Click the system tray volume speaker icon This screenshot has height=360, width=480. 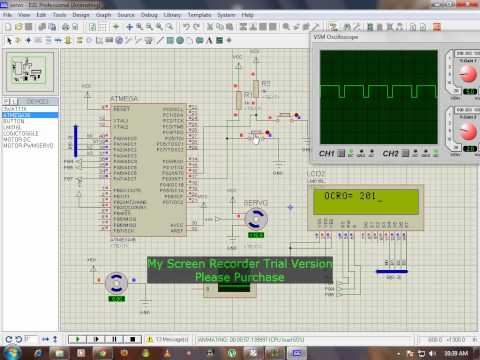tap(432, 353)
